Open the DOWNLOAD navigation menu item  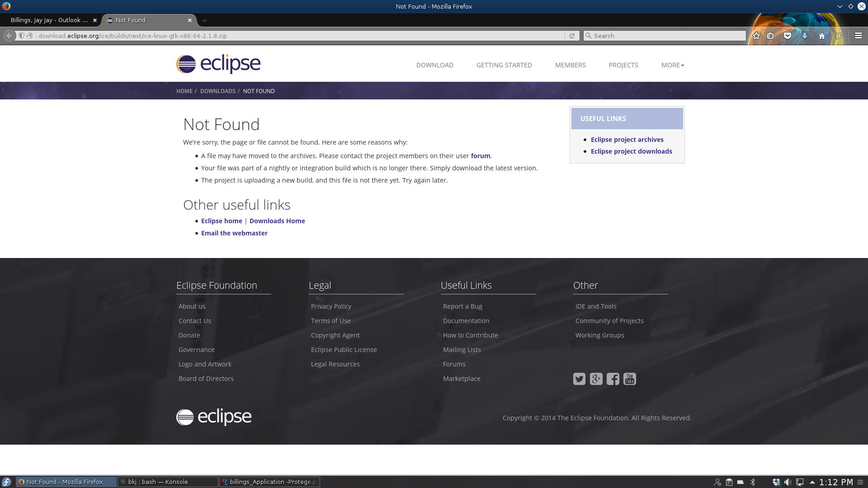tap(434, 65)
